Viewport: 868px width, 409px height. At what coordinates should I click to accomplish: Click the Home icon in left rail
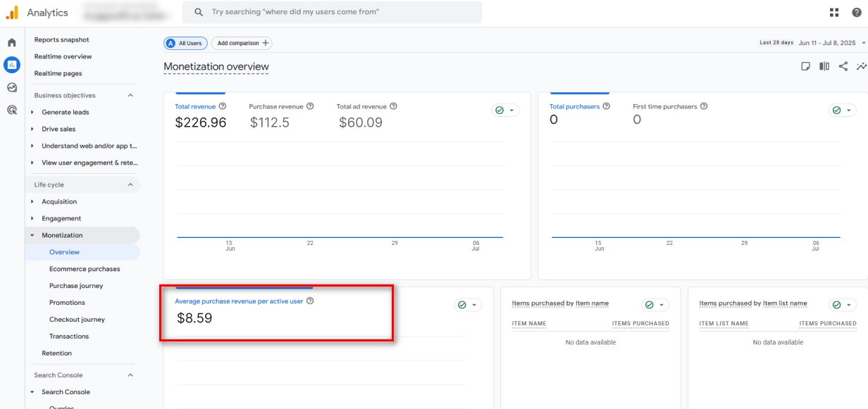click(x=12, y=43)
